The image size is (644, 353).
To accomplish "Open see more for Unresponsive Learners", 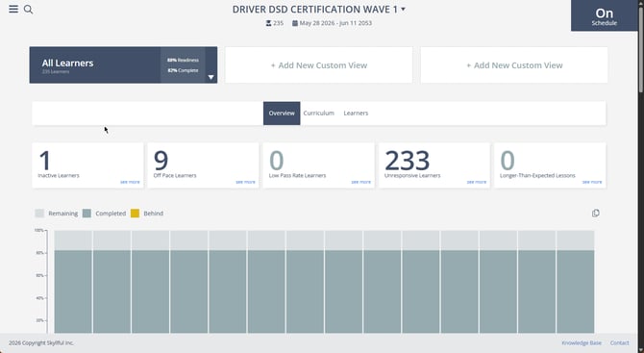I will (476, 182).
